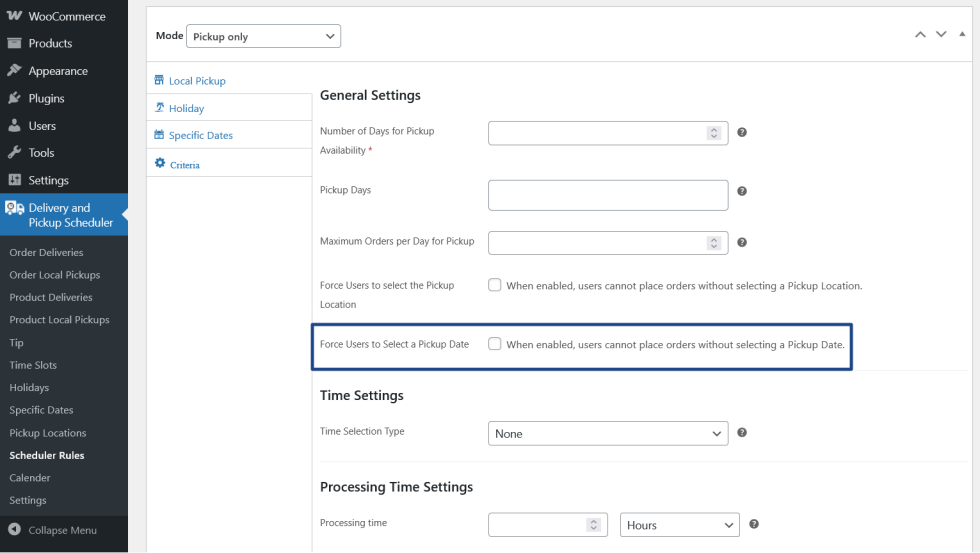Enable Force Users to Select Pickup Date
980x553 pixels.
(x=494, y=344)
